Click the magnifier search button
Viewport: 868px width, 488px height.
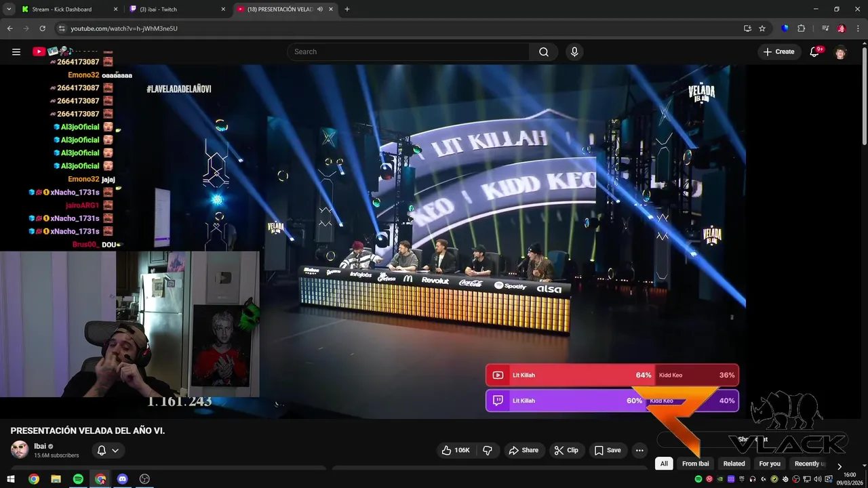coord(544,52)
